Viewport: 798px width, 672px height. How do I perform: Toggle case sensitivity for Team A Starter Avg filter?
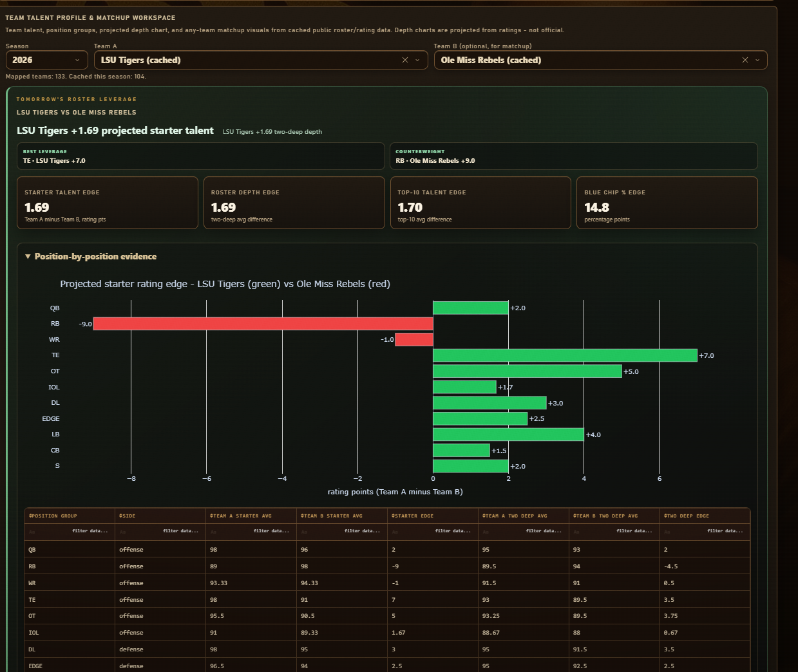click(214, 532)
